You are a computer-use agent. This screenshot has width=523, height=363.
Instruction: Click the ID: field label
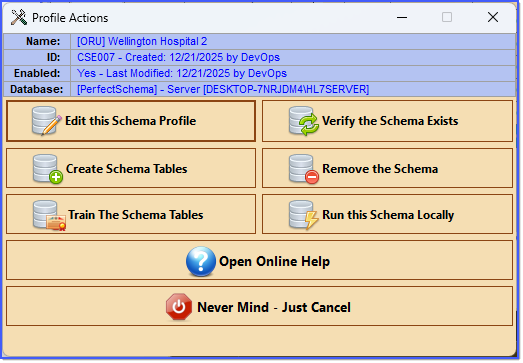pyautogui.click(x=53, y=57)
